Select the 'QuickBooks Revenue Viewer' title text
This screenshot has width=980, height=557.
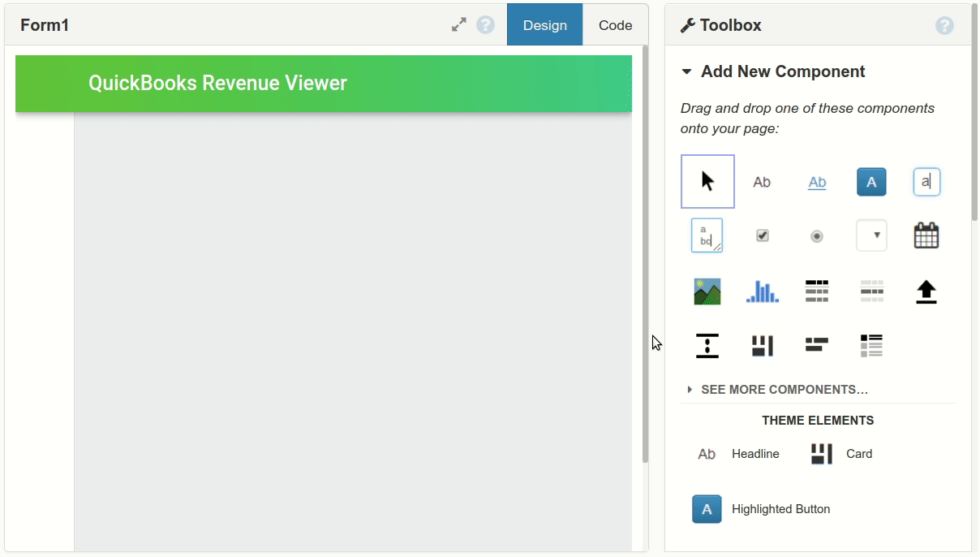217,83
